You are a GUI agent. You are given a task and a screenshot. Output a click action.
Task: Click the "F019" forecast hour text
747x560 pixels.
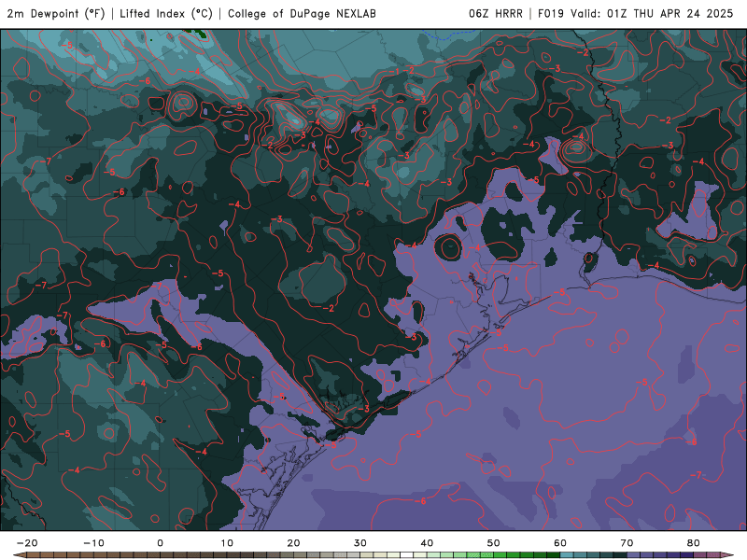pyautogui.click(x=551, y=14)
